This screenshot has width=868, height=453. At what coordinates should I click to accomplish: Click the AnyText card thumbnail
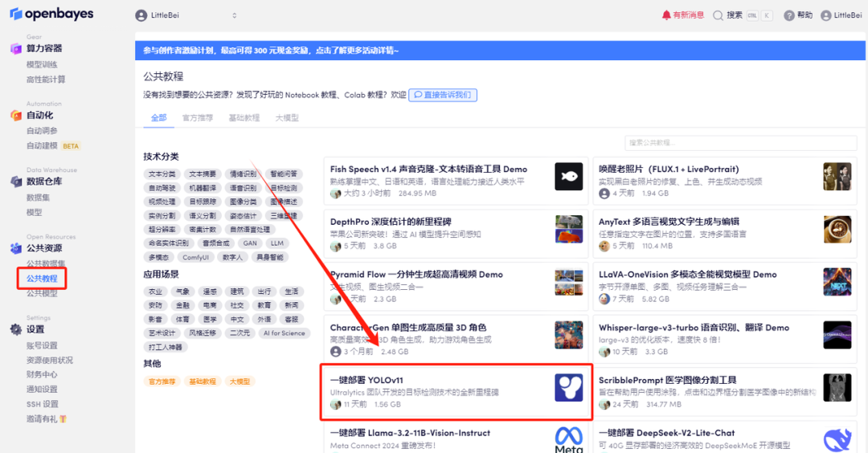click(x=837, y=229)
